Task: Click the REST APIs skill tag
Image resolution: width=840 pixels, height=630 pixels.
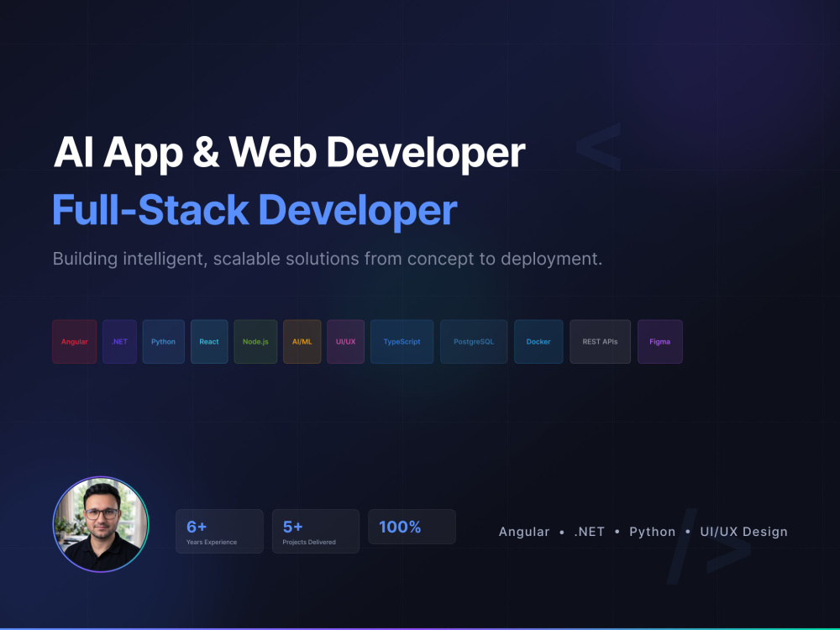Action: coord(600,342)
